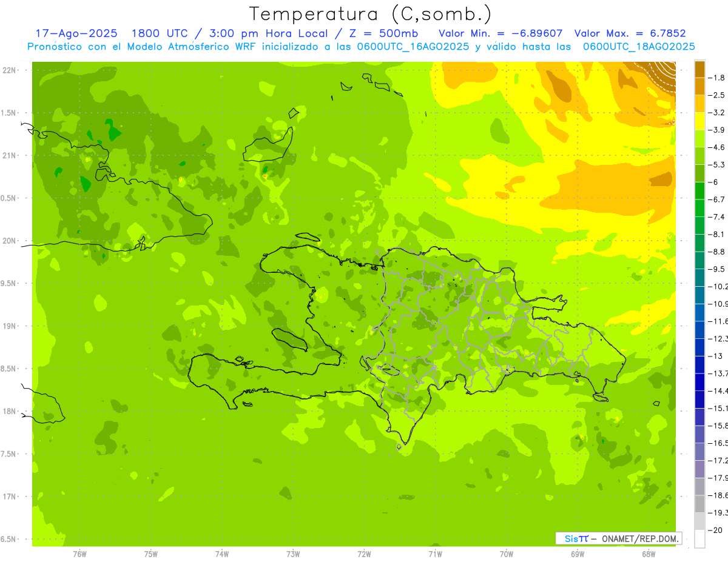Image resolution: width=728 pixels, height=562 pixels.
Task: Click the '3:00 pm Hora Local' label
Action: click(269, 34)
